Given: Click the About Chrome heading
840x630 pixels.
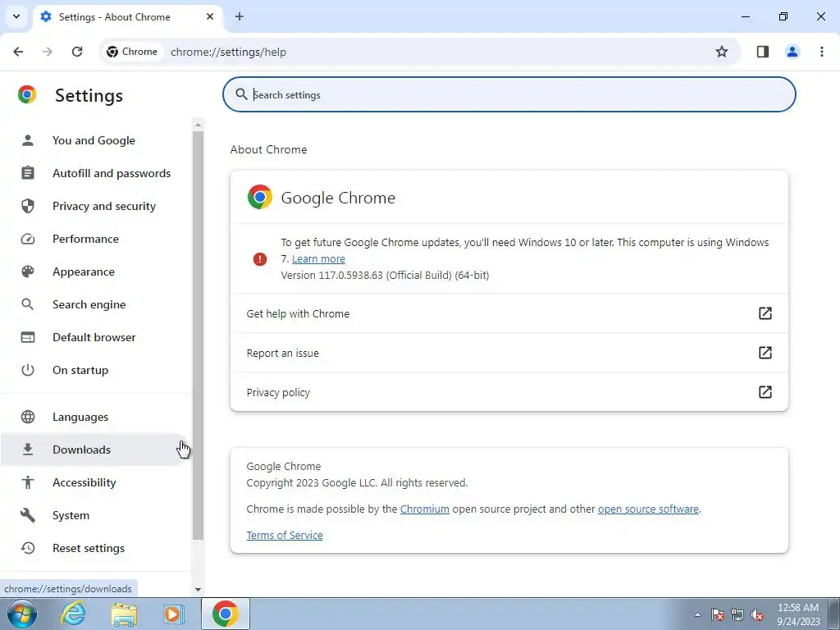Looking at the screenshot, I should [268, 149].
